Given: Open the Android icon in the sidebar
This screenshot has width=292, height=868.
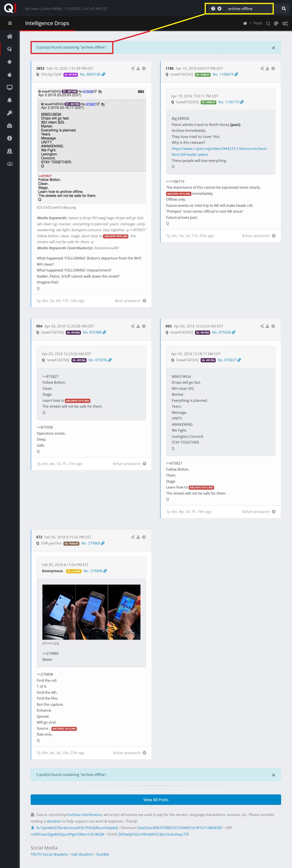Looking at the screenshot, I should (x=10, y=62).
